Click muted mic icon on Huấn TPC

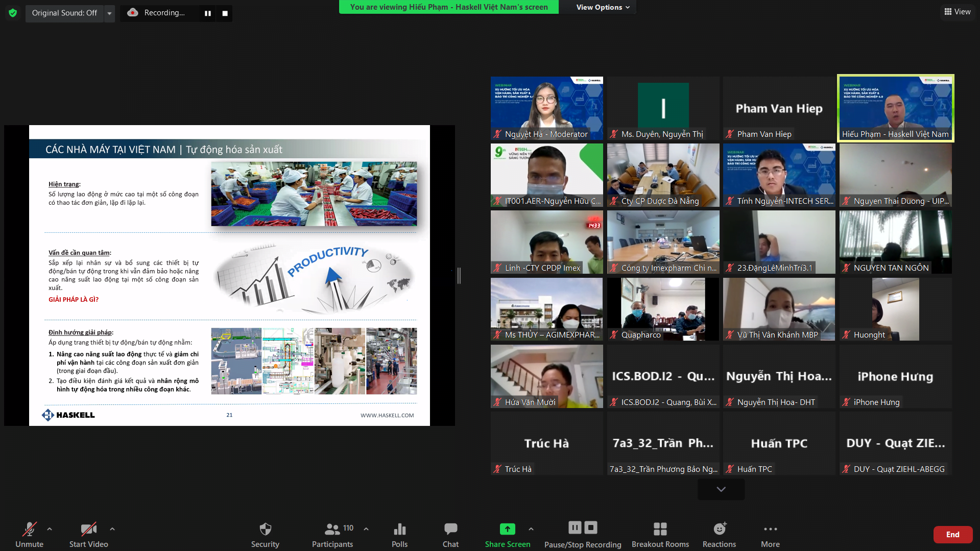[x=730, y=469]
